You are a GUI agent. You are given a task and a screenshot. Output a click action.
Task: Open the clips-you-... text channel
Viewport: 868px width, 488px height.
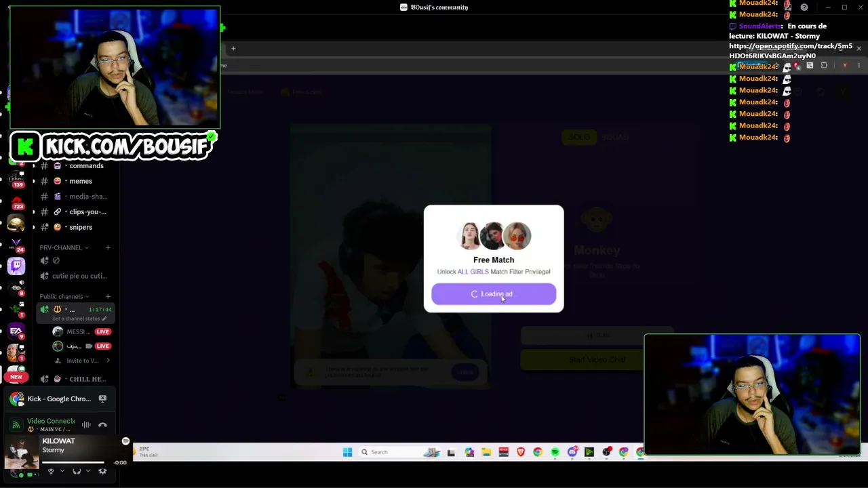[75, 212]
